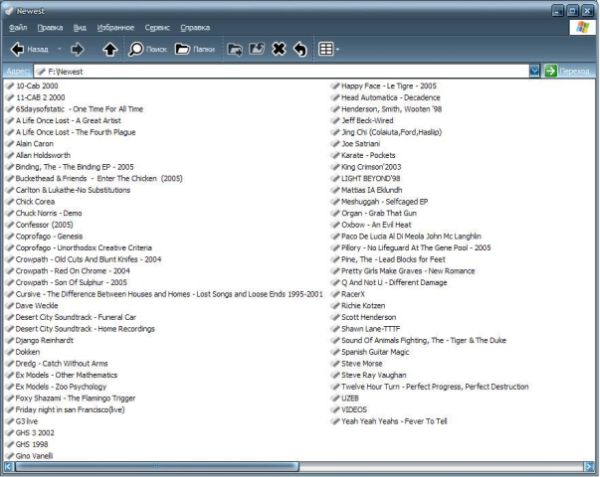600x477 pixels.
Task: Select the Dokken folder icon
Action: 10,352
